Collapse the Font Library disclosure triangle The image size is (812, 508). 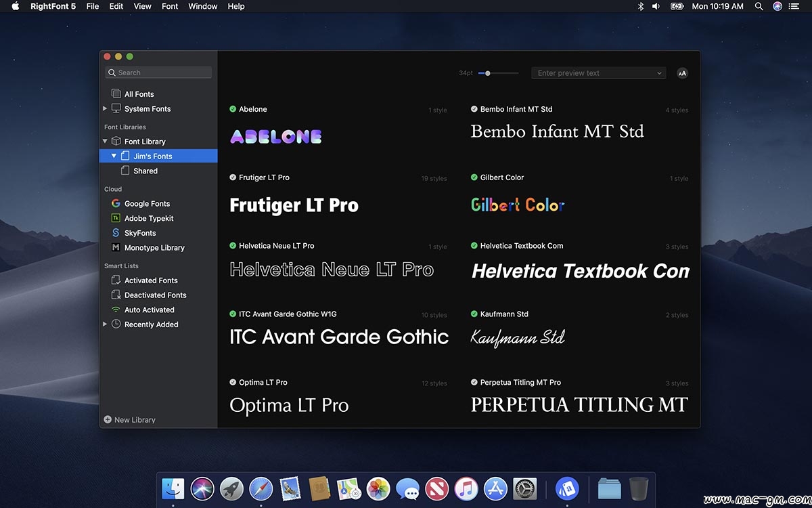105,142
